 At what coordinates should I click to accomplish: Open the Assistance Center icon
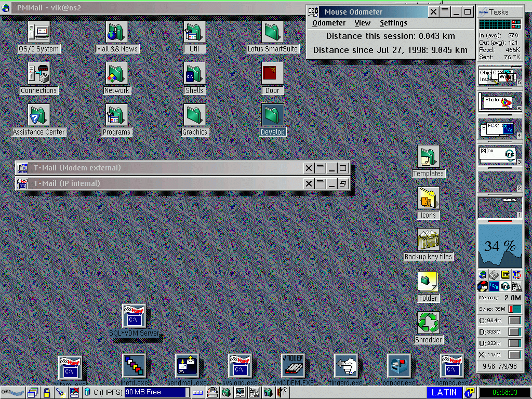[x=38, y=115]
